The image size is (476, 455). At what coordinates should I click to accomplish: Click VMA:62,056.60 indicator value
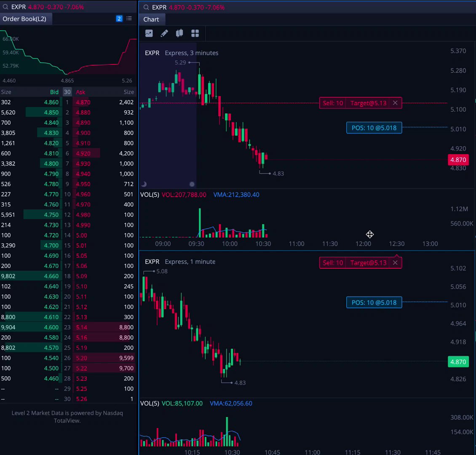click(231, 404)
